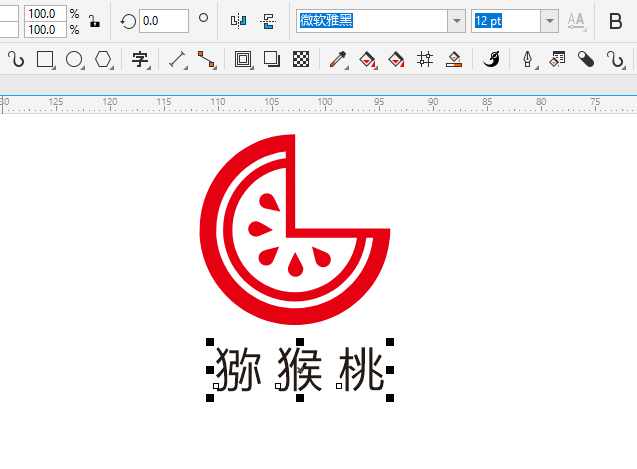The image size is (637, 469).
Task: Open the font size dropdown arrow
Action: coord(550,21)
